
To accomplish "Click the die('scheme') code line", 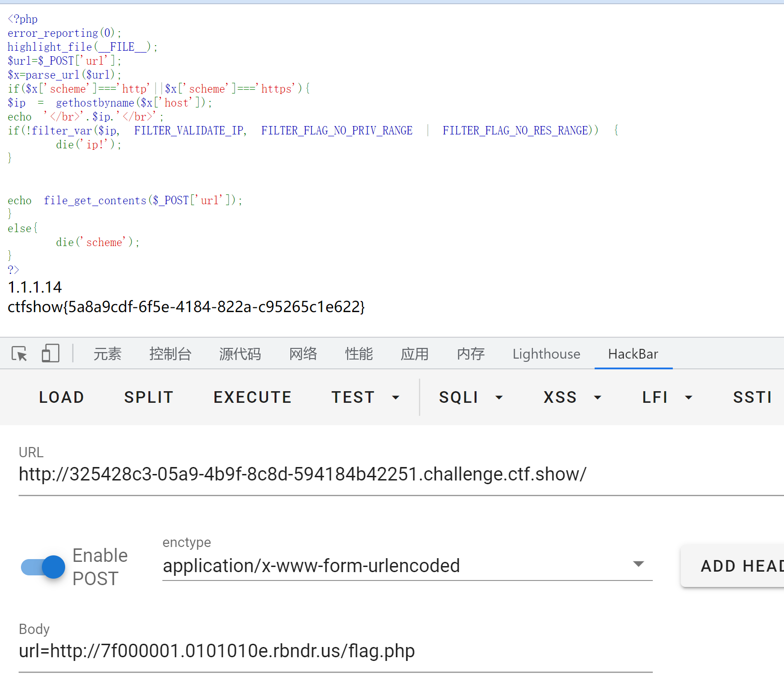I will [98, 242].
